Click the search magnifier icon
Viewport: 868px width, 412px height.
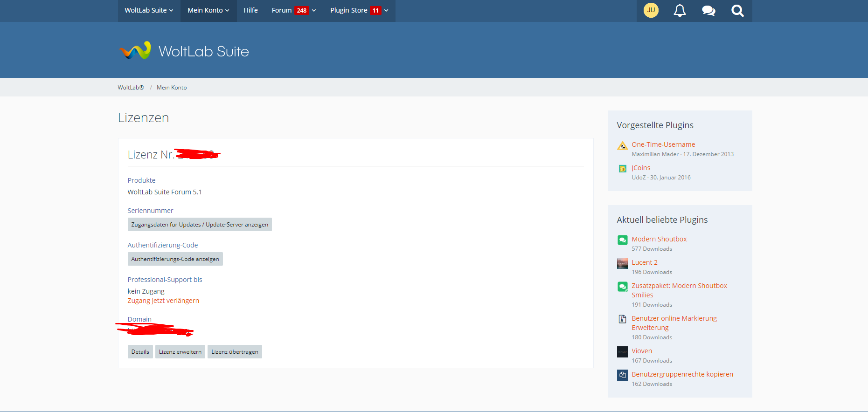click(737, 10)
